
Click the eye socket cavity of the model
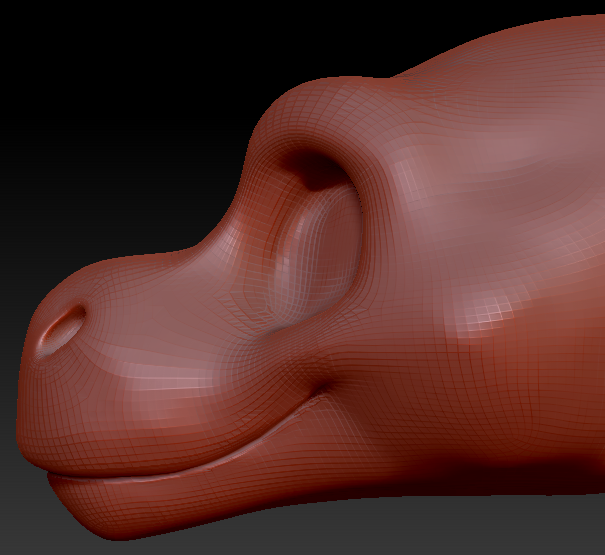(316, 239)
